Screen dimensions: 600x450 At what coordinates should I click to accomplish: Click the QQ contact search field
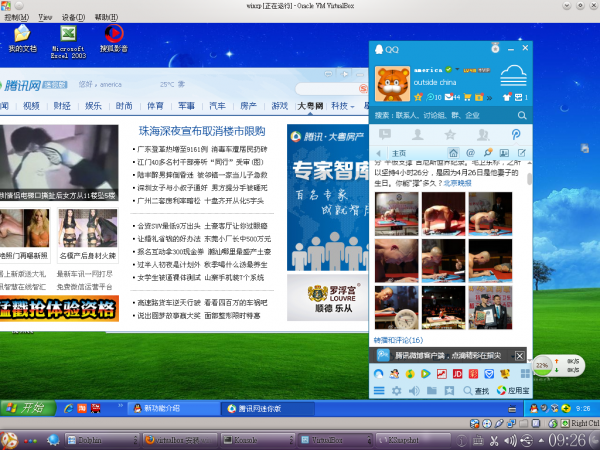pyautogui.click(x=442, y=115)
